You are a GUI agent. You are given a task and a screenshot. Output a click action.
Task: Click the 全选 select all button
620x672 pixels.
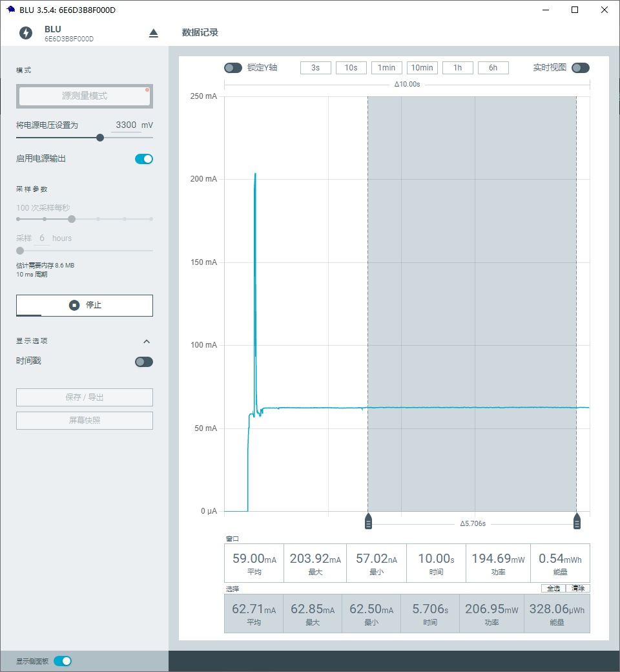[x=553, y=589]
